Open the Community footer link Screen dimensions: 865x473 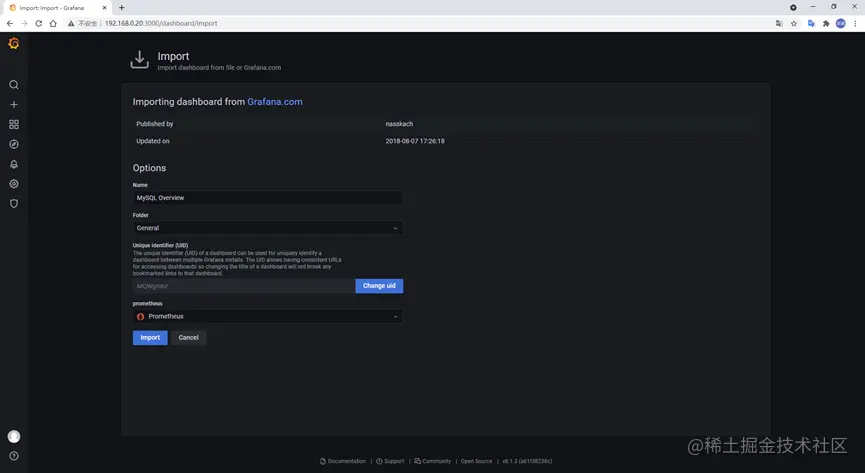432,461
